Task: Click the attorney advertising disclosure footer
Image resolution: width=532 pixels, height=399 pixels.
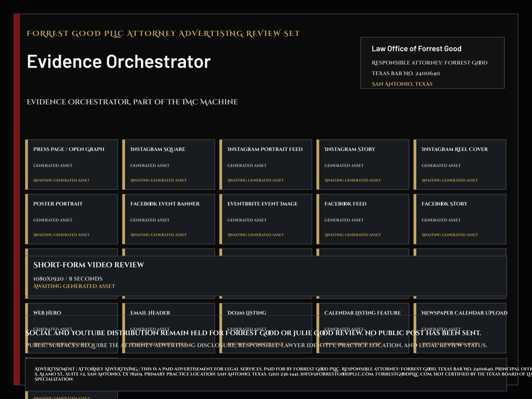Action: 266,375
